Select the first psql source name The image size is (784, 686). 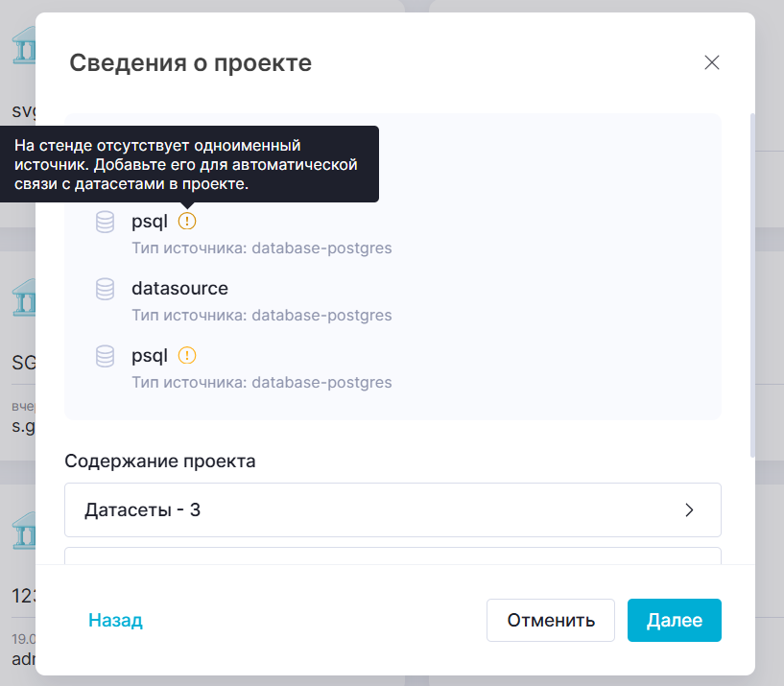click(150, 222)
